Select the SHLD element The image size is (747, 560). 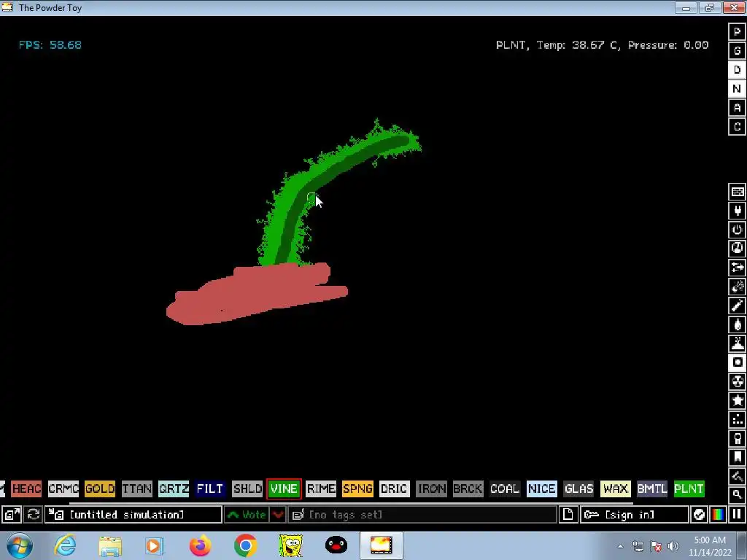coord(247,489)
